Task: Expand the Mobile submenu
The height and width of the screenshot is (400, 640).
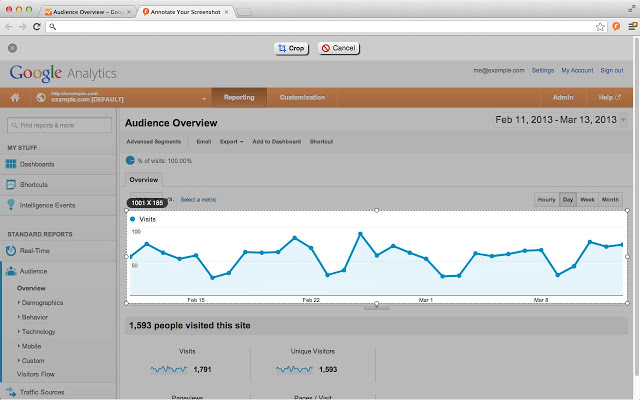Action: click(31, 346)
